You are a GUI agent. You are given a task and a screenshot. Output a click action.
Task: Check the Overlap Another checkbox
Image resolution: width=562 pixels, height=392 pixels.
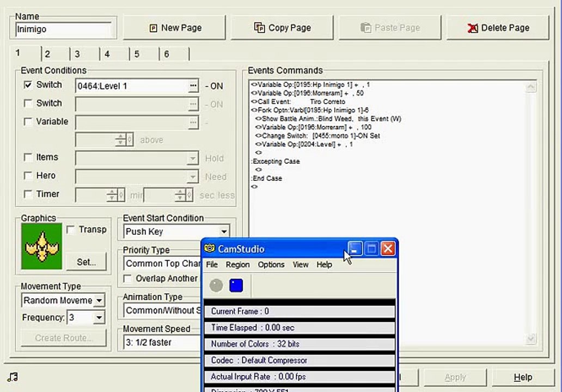point(127,278)
